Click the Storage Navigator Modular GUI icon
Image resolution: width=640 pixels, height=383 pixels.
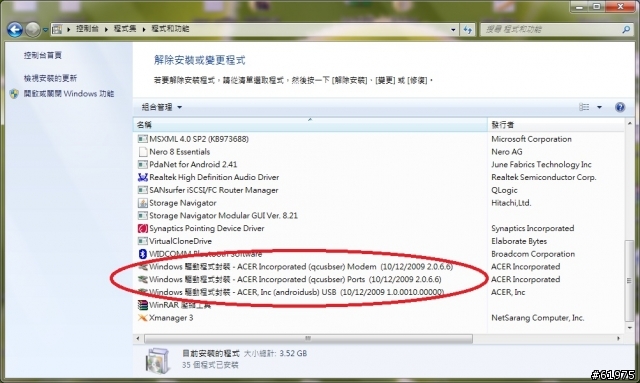click(142, 216)
